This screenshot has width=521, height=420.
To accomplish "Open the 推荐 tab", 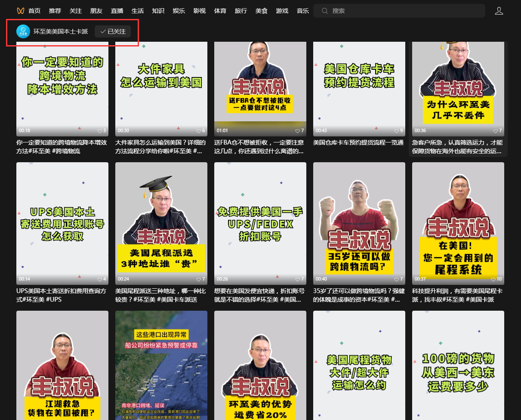I will [55, 11].
